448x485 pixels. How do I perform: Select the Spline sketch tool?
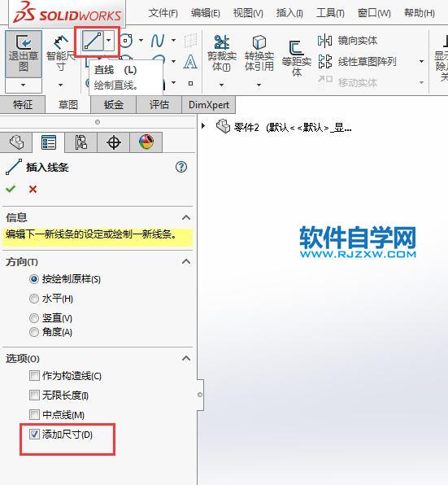[x=158, y=41]
